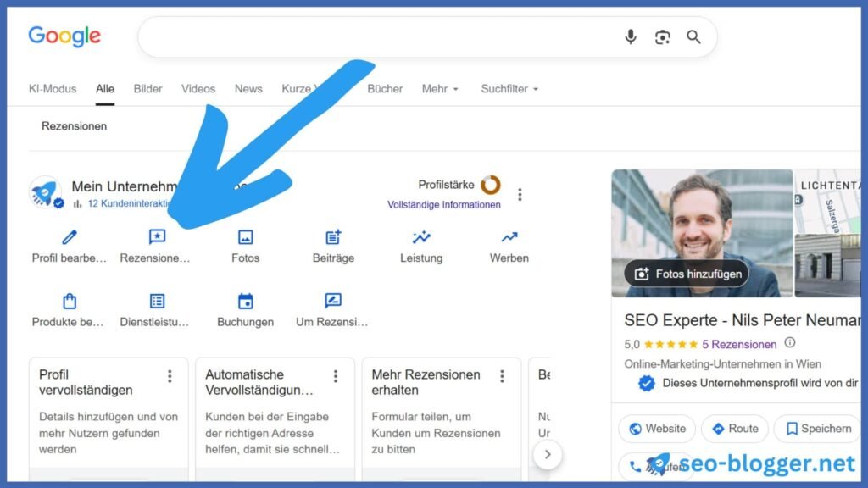The image size is (868, 488).
Task: Click the microphone voice search icon
Action: pos(630,37)
